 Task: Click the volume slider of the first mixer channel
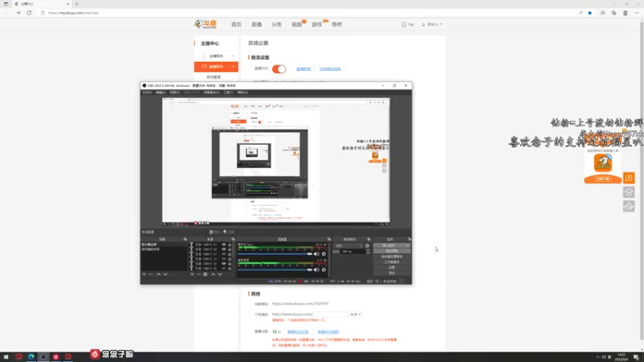275,254
